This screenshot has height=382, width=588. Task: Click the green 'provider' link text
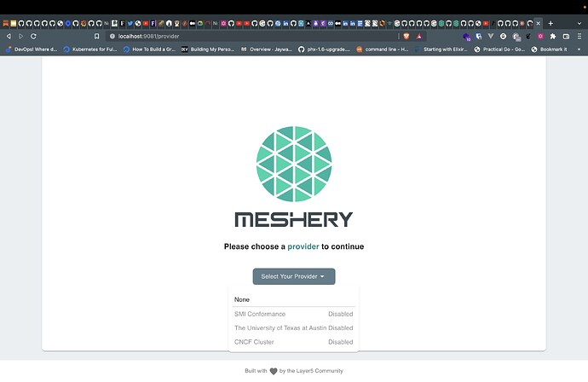click(x=303, y=246)
